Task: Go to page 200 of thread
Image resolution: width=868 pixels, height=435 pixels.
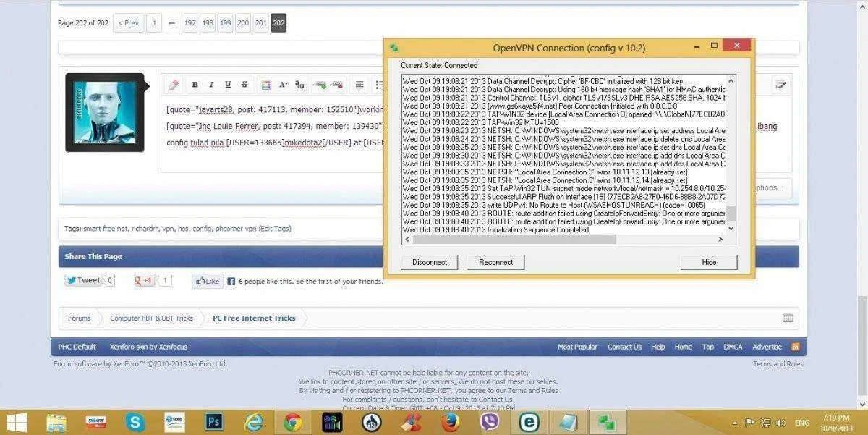Action: [x=243, y=23]
